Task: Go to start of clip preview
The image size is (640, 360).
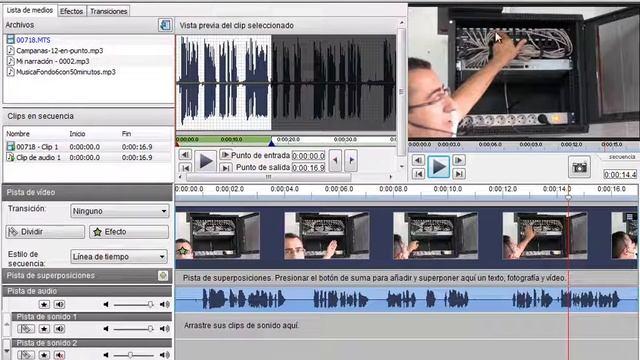Action: (185, 167)
